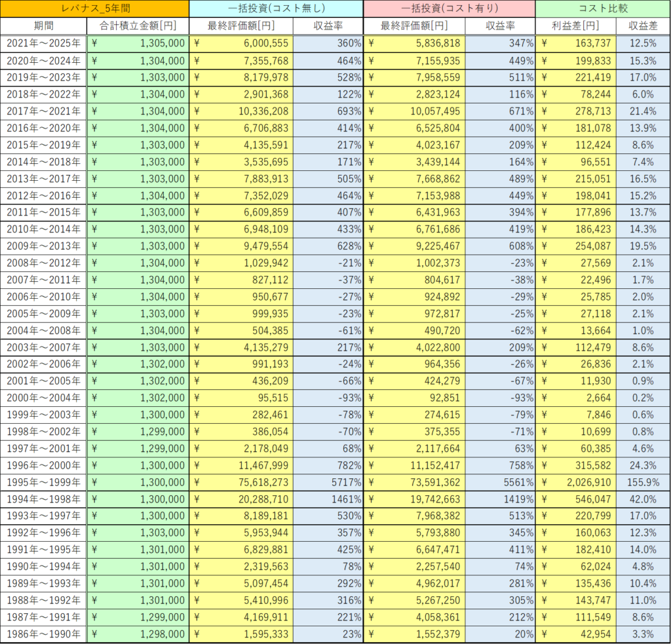
Task: Click the 5717% return rate cell
Action: coord(328,482)
